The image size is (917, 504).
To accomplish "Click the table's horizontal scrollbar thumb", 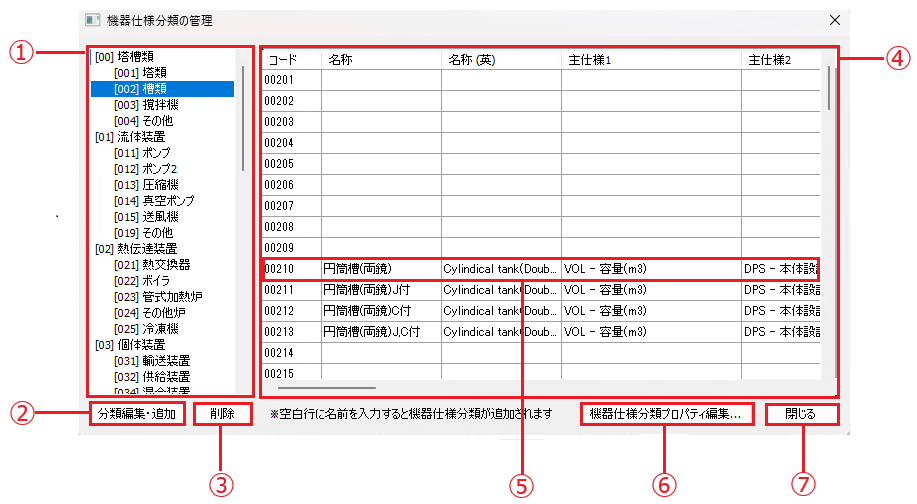I will click(326, 387).
